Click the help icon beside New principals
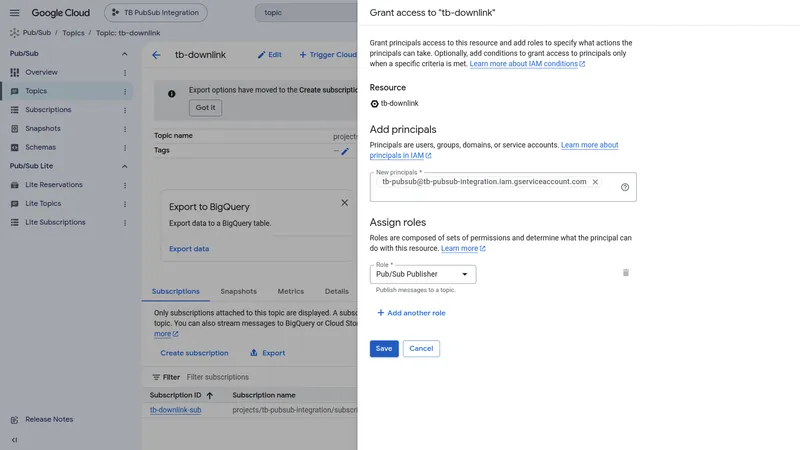 625,187
